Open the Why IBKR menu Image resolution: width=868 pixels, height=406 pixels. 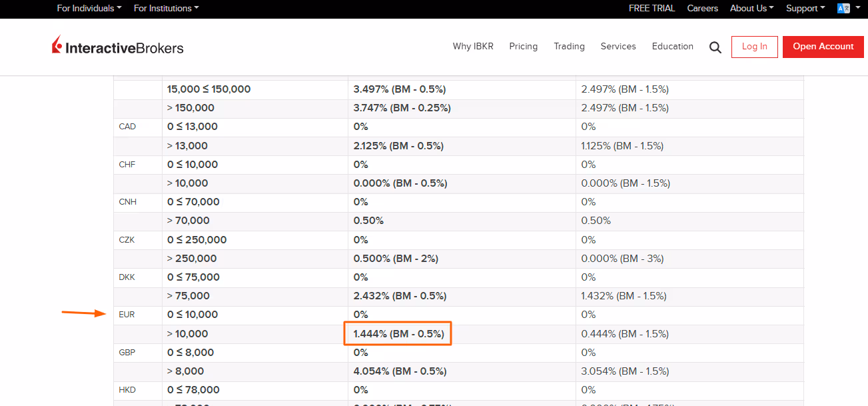pyautogui.click(x=473, y=47)
